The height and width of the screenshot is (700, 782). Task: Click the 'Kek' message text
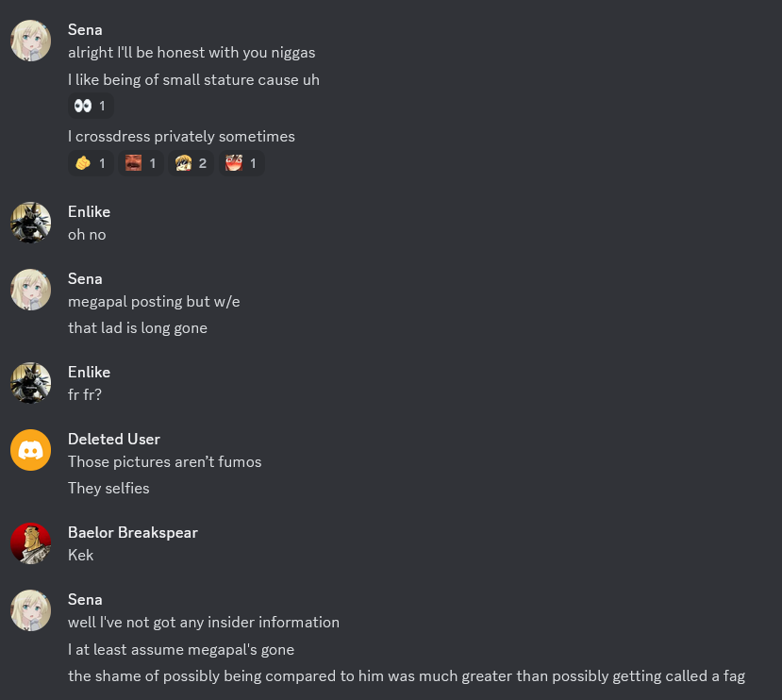pos(80,555)
